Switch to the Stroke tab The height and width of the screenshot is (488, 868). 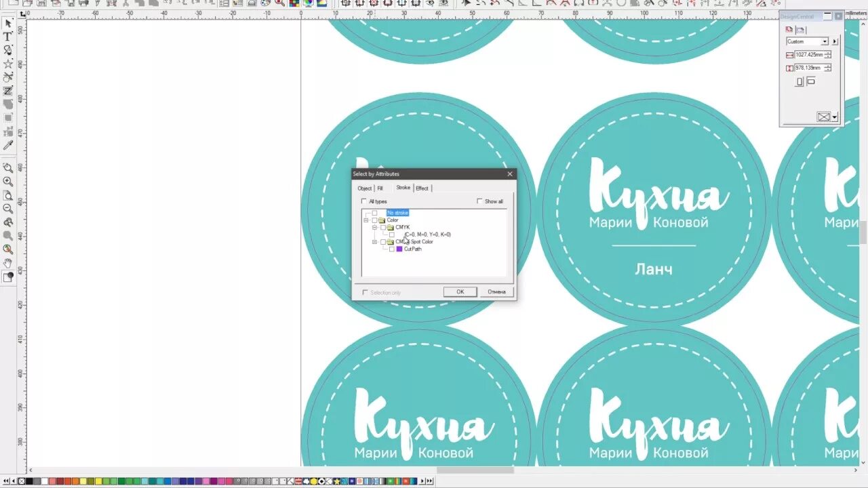point(403,188)
